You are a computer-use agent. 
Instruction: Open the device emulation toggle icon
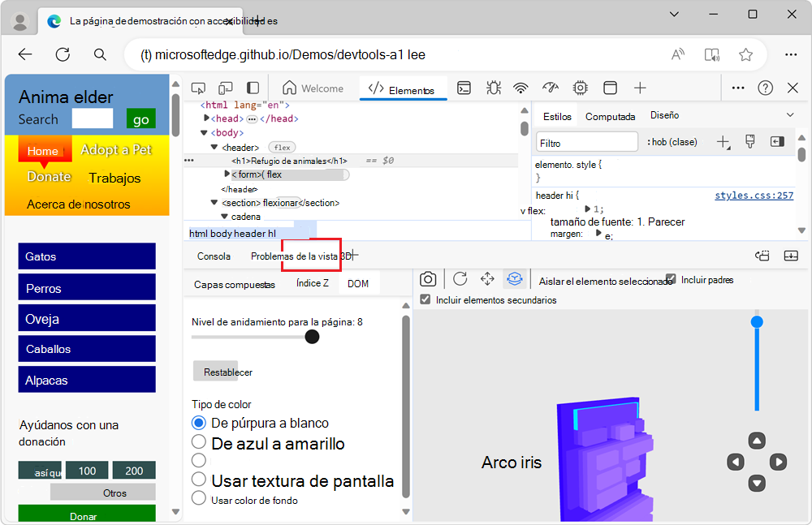227,88
